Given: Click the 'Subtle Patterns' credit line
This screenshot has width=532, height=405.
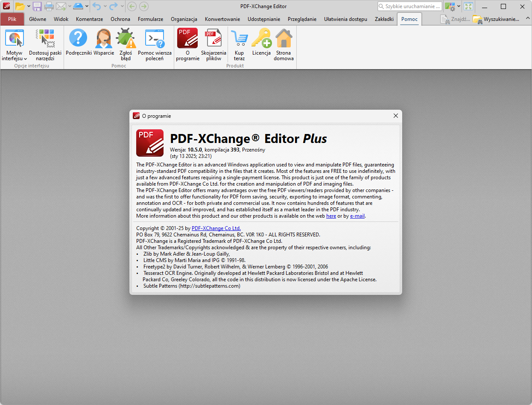Looking at the screenshot, I should (x=192, y=286).
